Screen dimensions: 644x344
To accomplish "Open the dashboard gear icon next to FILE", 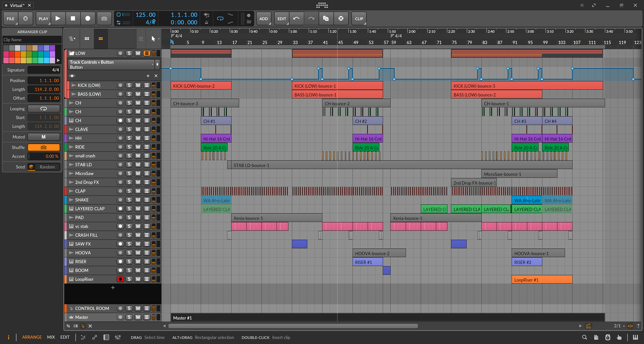I will coord(25,18).
